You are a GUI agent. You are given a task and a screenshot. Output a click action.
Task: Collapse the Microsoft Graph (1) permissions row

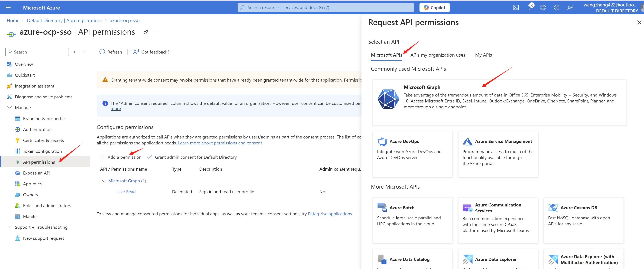[104, 181]
